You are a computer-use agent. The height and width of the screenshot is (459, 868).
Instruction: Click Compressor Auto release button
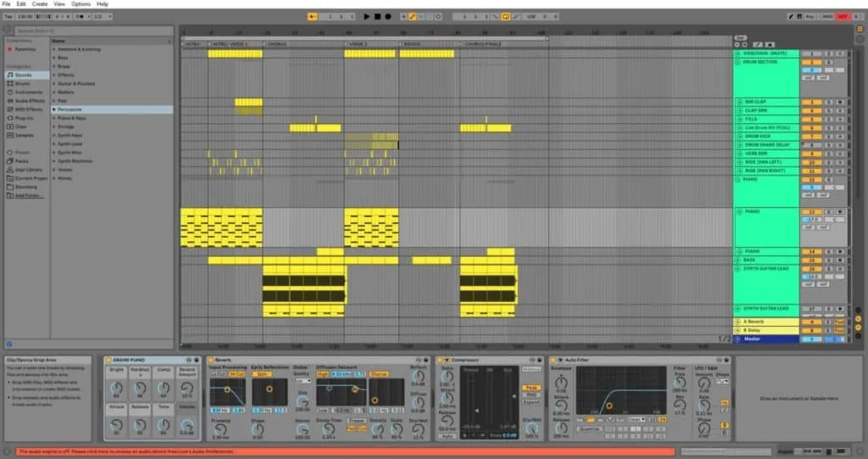click(x=448, y=437)
